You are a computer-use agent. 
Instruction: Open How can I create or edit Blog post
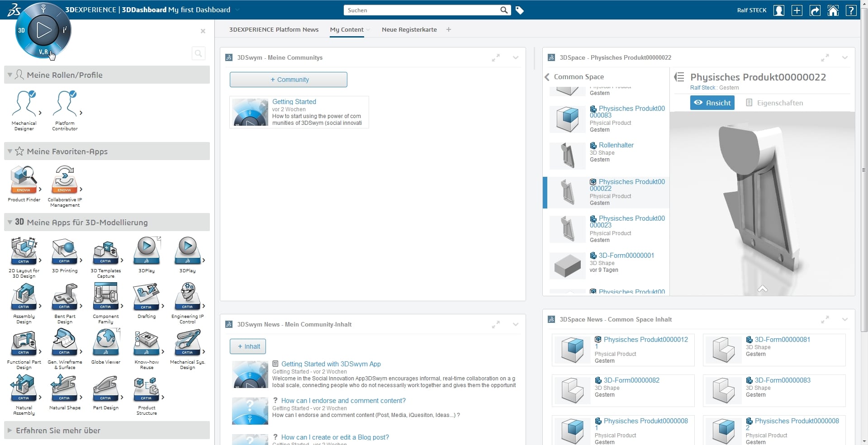click(x=335, y=437)
